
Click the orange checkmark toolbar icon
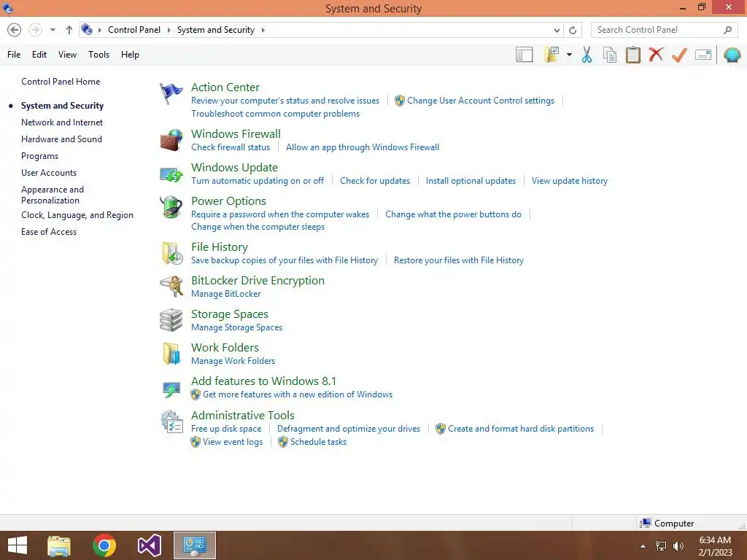coord(679,55)
